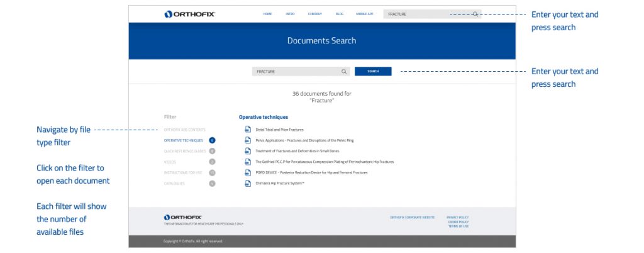Open Pelvic Applications - Fractures and Disruptions title
The image size is (644, 253).
click(304, 140)
